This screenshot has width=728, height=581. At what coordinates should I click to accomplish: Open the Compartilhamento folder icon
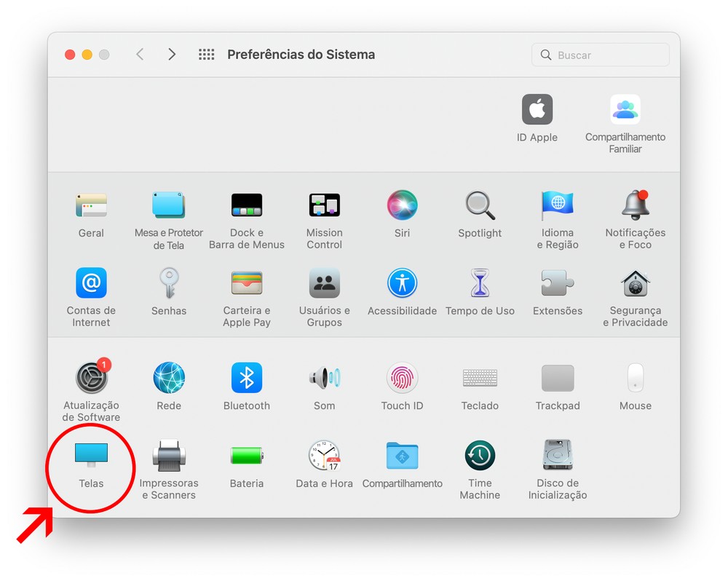pos(402,455)
